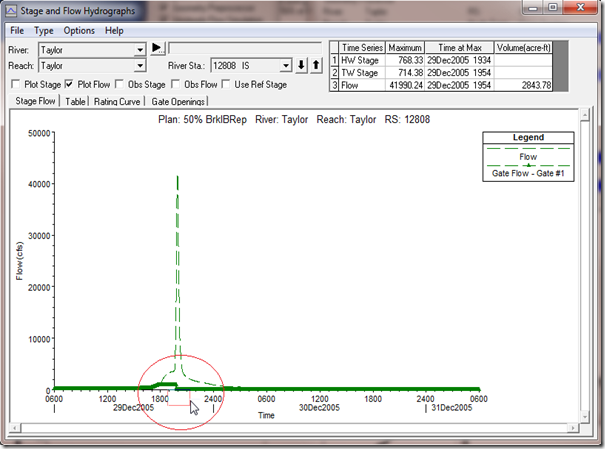The image size is (605, 449).
Task: Open the River Sta. dropdown 12808 IS
Action: click(x=286, y=66)
